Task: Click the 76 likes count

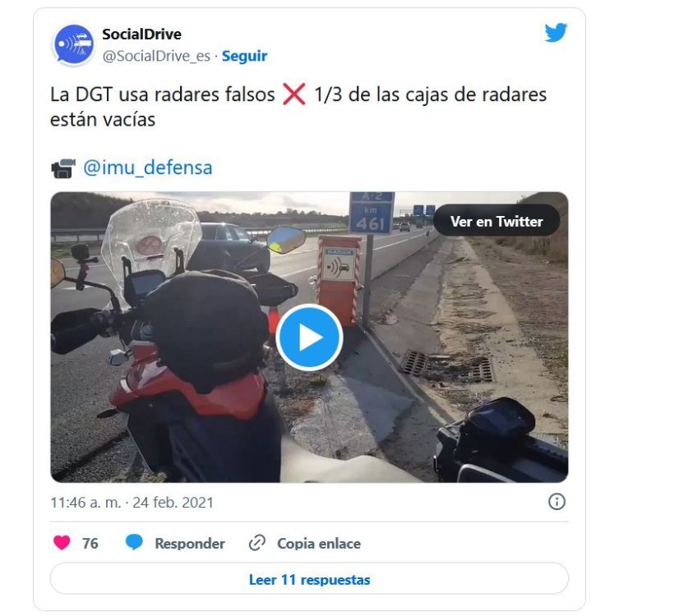Action: coord(90,543)
